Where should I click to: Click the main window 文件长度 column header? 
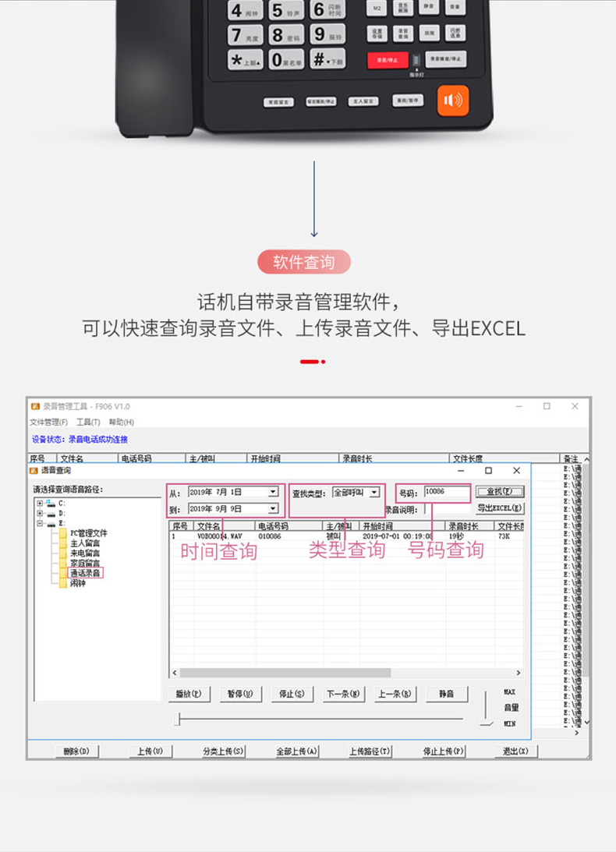coord(504,458)
